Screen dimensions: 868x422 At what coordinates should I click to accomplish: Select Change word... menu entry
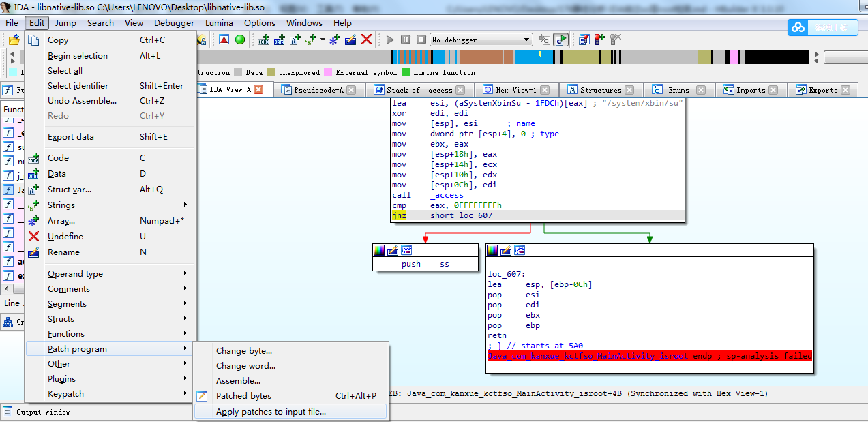[x=291, y=365]
